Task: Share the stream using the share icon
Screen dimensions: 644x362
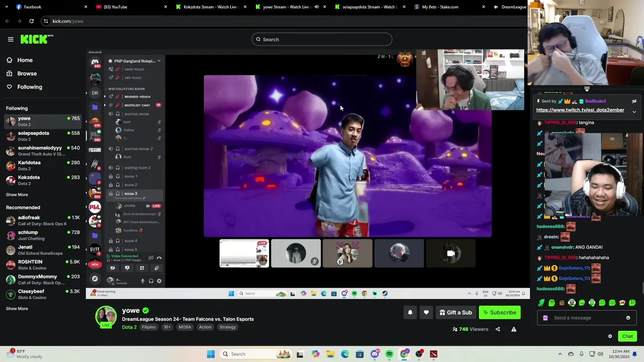Action: (x=498, y=329)
